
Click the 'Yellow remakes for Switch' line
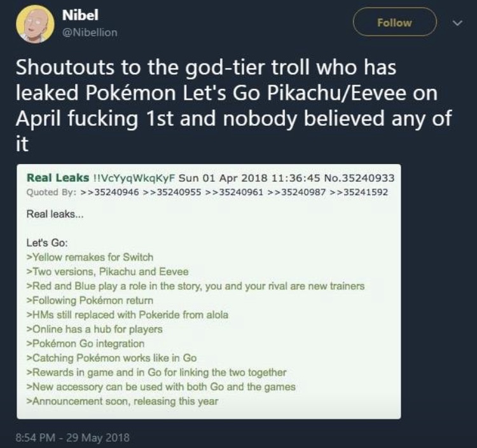90,257
